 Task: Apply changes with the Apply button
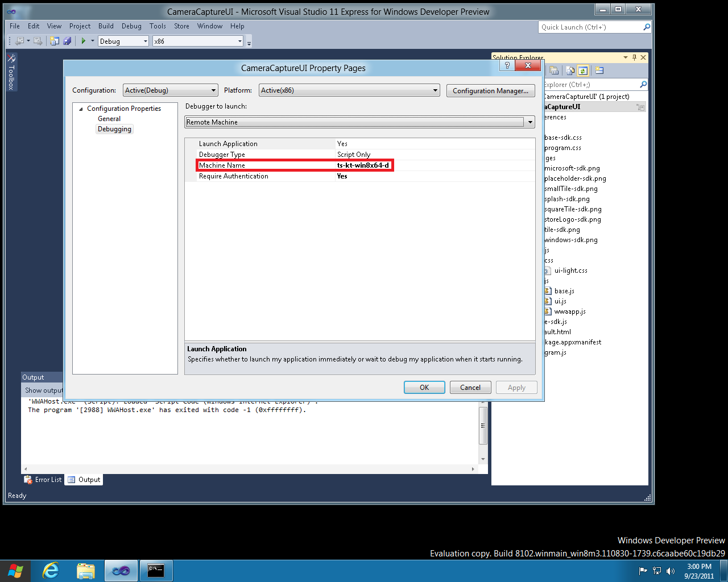click(516, 387)
